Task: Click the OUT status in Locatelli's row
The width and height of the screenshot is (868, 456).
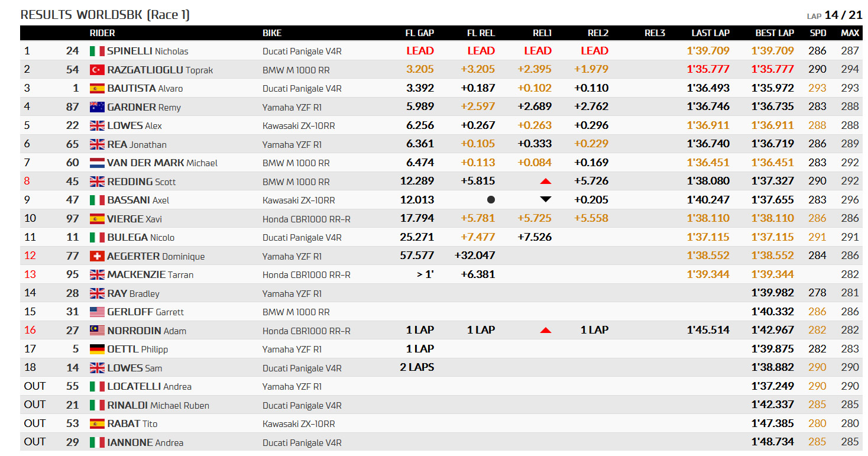Action: [x=35, y=386]
